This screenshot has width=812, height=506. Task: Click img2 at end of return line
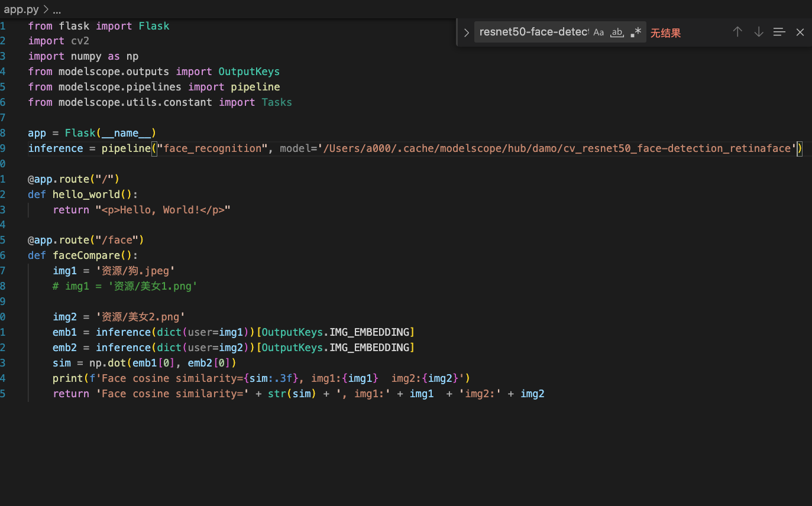point(532,394)
